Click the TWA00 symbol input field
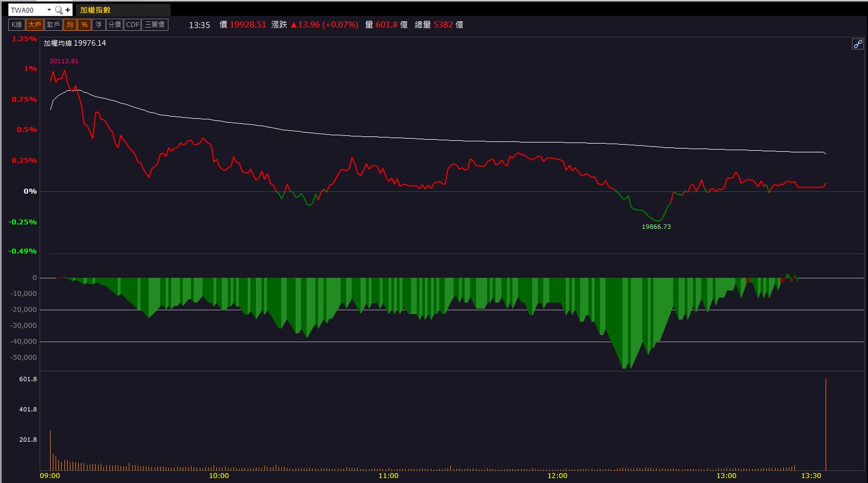Viewport: 868px width, 483px height. pos(28,10)
